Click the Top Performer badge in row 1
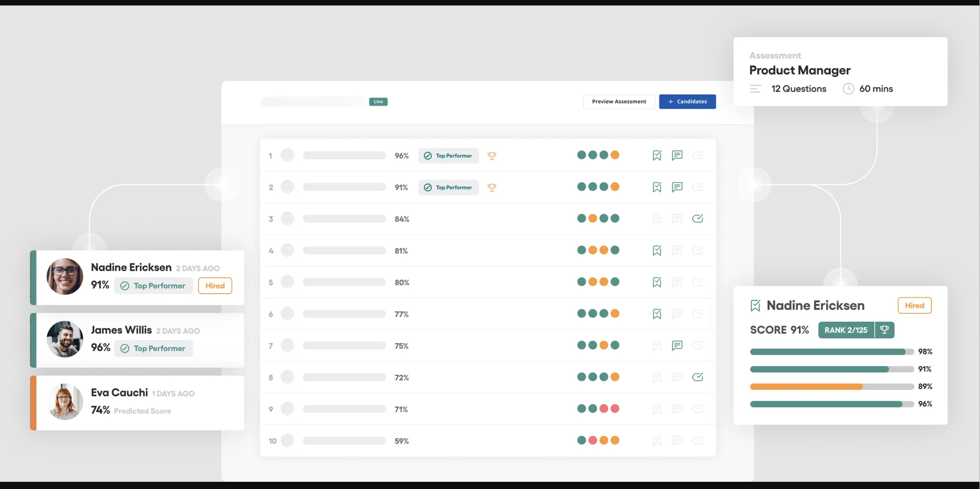 (449, 156)
